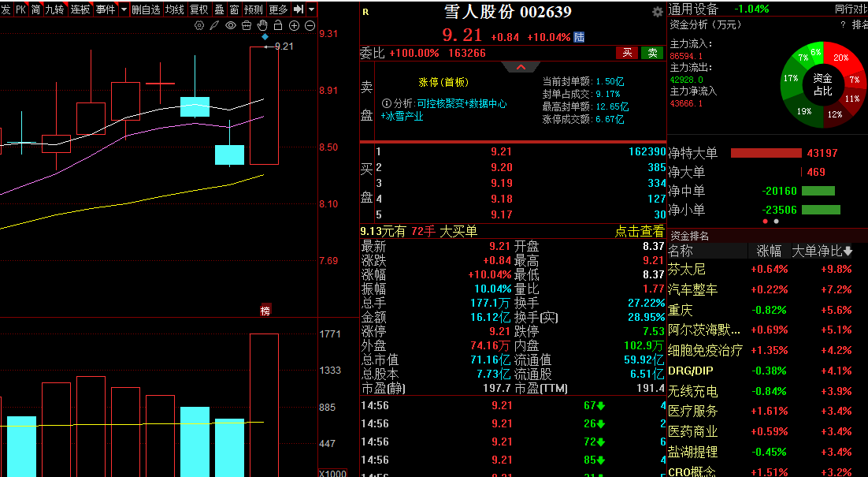Open the 更多 menu
This screenshot has height=477, width=868.
click(x=279, y=9)
